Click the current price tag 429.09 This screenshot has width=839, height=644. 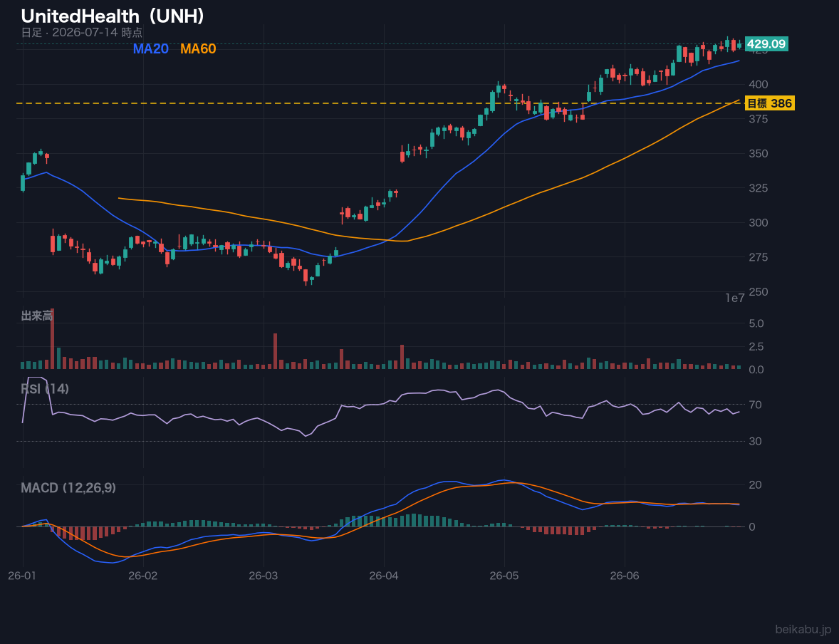tap(766, 44)
